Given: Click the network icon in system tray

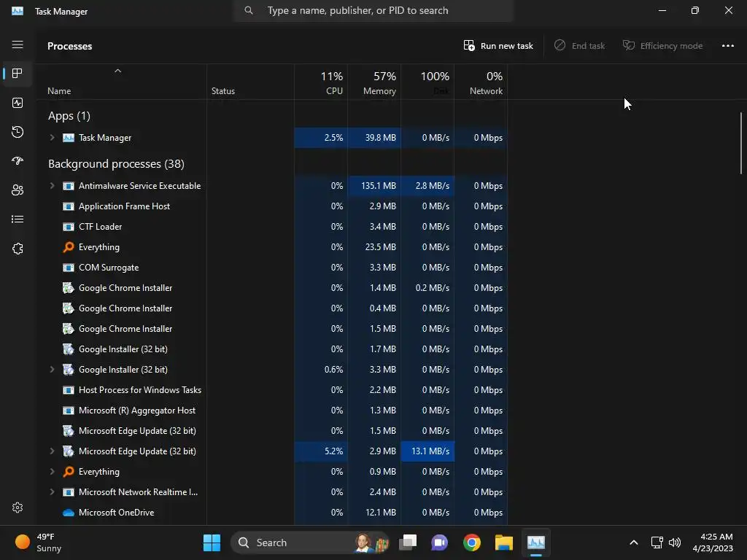Looking at the screenshot, I should click(657, 542).
